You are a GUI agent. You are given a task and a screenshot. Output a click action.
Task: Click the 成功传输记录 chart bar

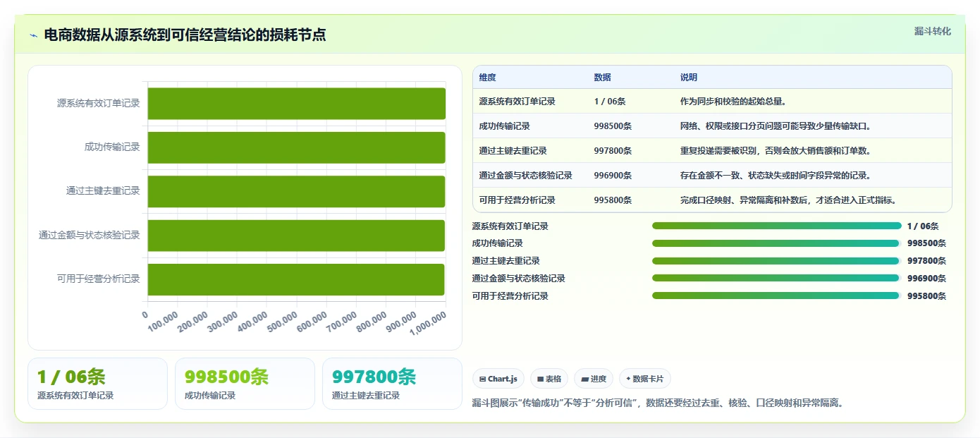[x=296, y=147]
